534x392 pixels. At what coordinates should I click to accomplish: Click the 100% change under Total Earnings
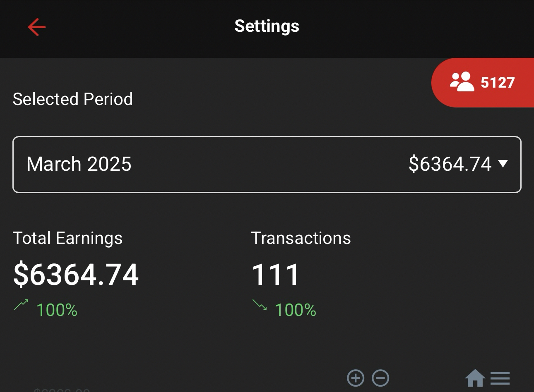[x=57, y=310]
